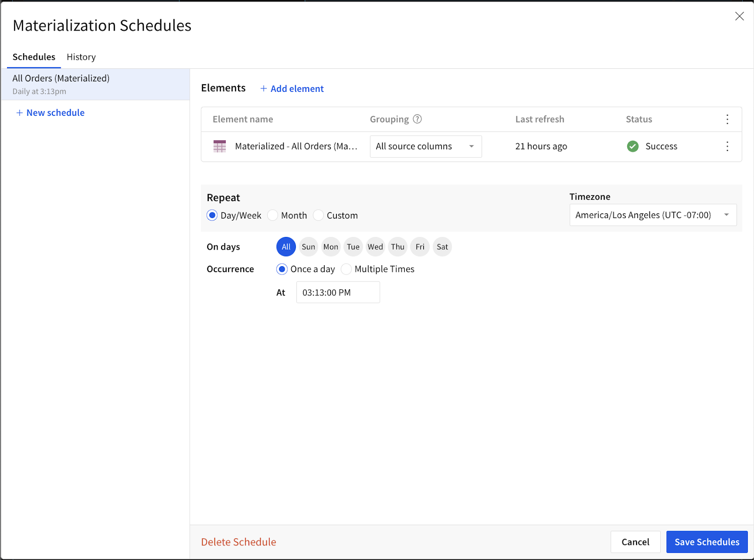Switch to the History tab
Image resolution: width=754 pixels, height=560 pixels.
click(81, 57)
